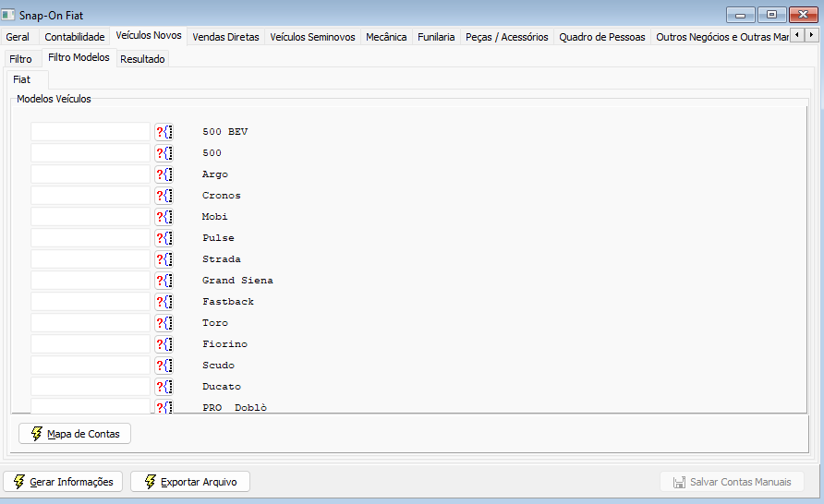The image size is (824, 504).
Task: Select the Filtro Modelos sub-tab
Action: (79, 57)
